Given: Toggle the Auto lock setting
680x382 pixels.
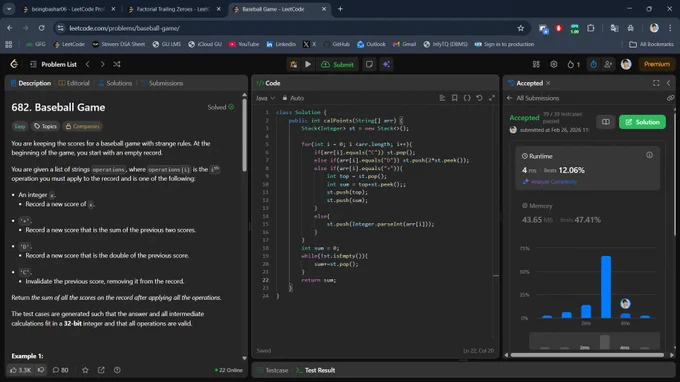Looking at the screenshot, I should pyautogui.click(x=293, y=98).
